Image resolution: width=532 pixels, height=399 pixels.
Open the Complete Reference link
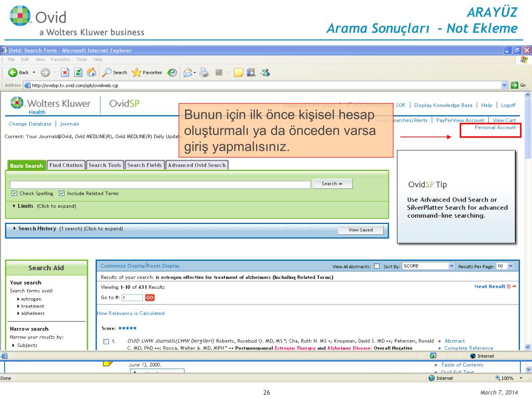pos(469,348)
